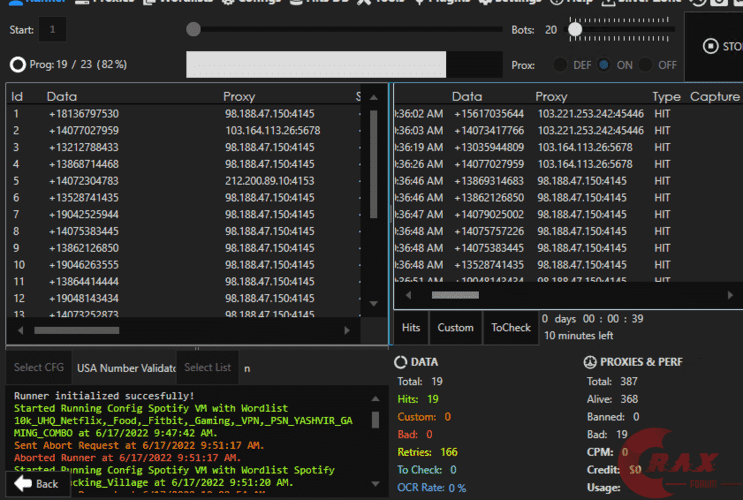Click the Bots count slider handle

[575, 30]
